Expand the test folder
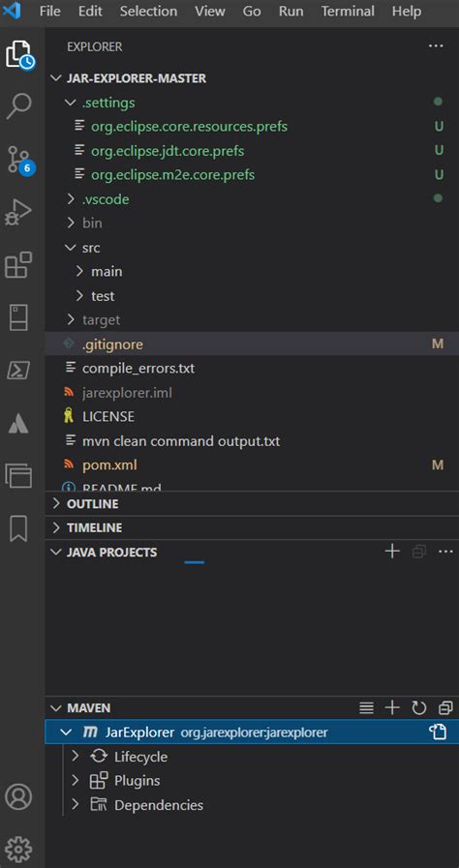The width and height of the screenshot is (459, 868). [79, 295]
